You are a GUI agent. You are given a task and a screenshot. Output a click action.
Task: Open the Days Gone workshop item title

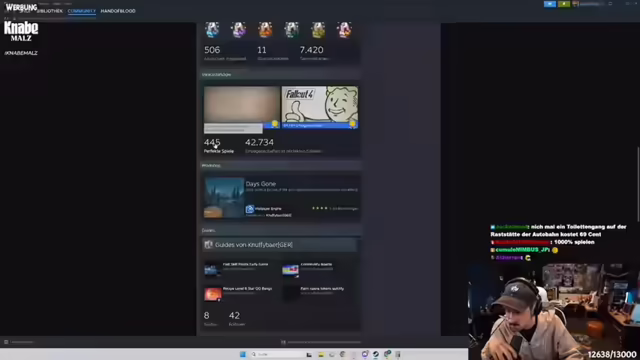(260, 184)
